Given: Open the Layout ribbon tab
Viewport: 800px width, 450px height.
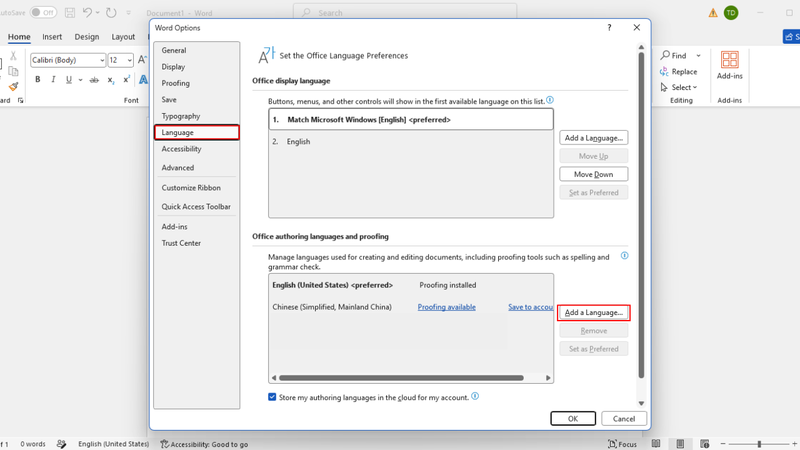Looking at the screenshot, I should point(123,37).
